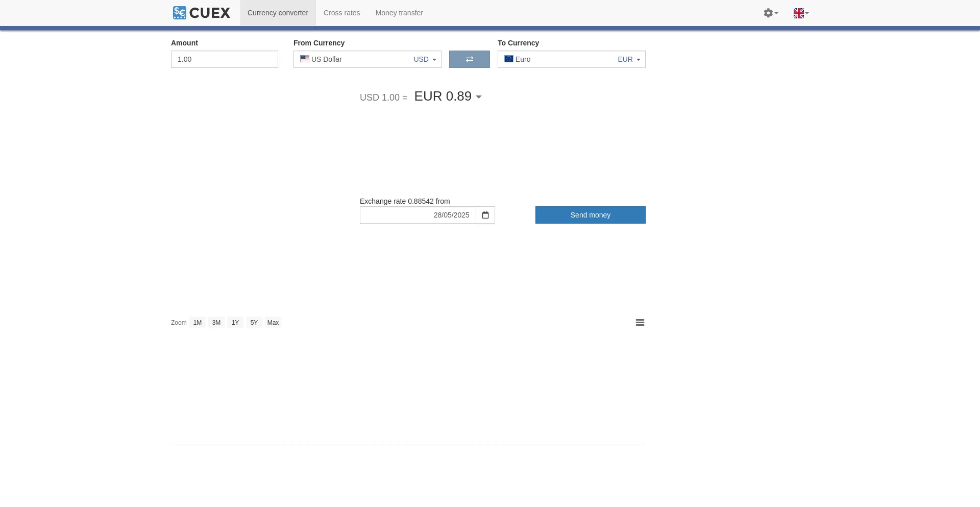980x507 pixels.
Task: Expand the From Currency USD dropdown
Action: point(367,59)
